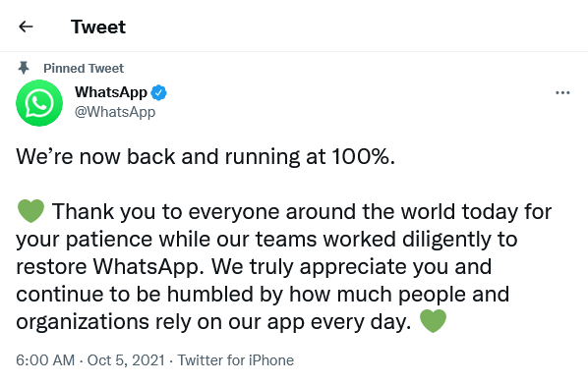This screenshot has height=384, width=588.
Task: Go back using the left arrow
Action: (x=26, y=27)
